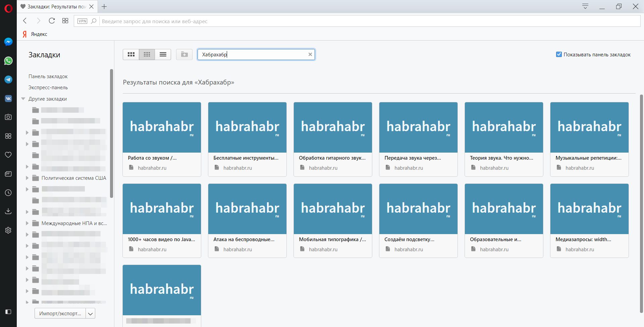
Task: Open settings gear in the sidebar
Action: pyautogui.click(x=8, y=230)
